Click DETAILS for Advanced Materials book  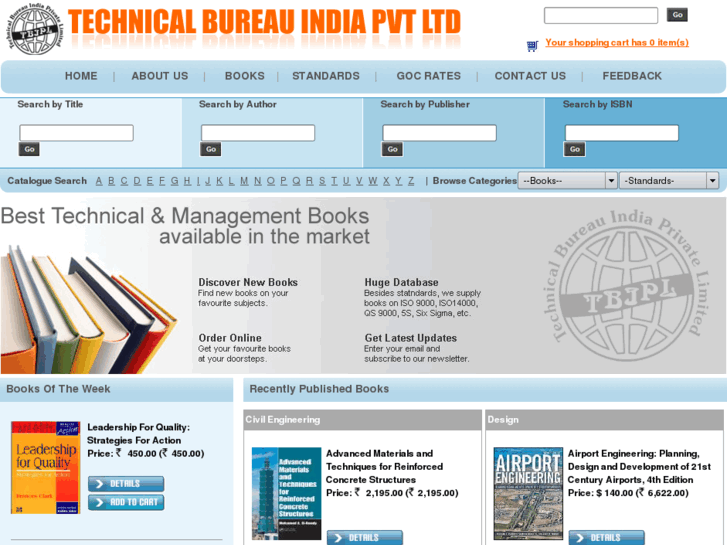(x=365, y=538)
